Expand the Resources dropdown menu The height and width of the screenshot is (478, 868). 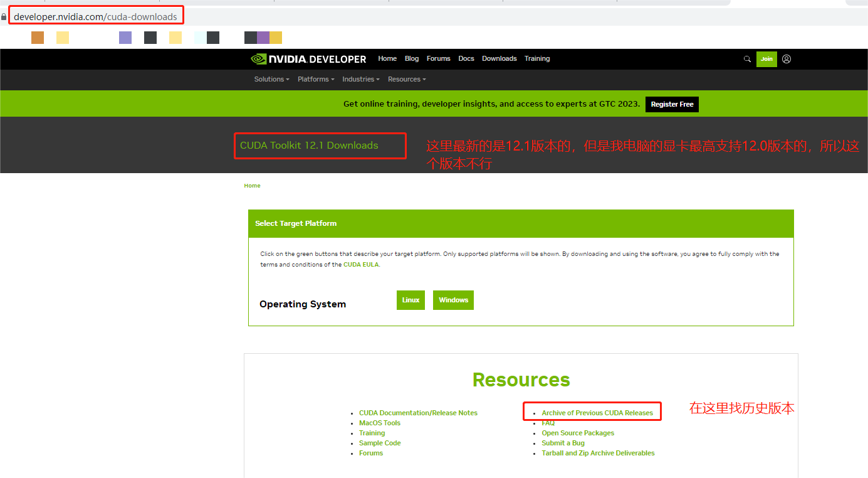(407, 79)
